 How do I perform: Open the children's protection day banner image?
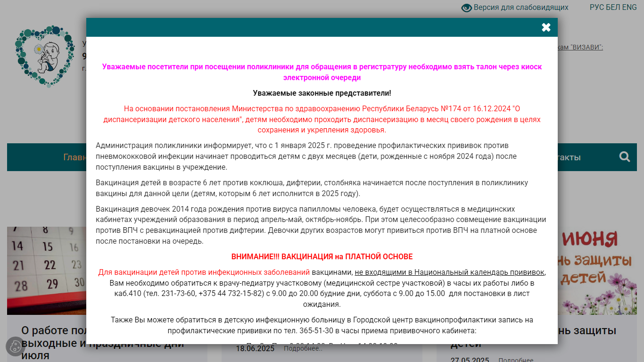pos(597,271)
